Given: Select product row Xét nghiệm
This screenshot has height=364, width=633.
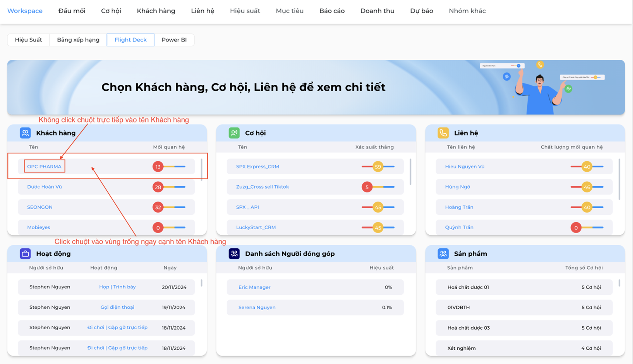Looking at the screenshot, I should (524, 348).
